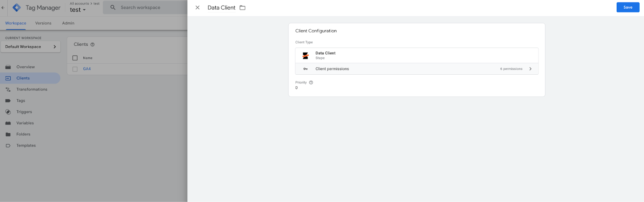Open the test container dropdown
Screen dimensions: 644x202
tap(78, 10)
